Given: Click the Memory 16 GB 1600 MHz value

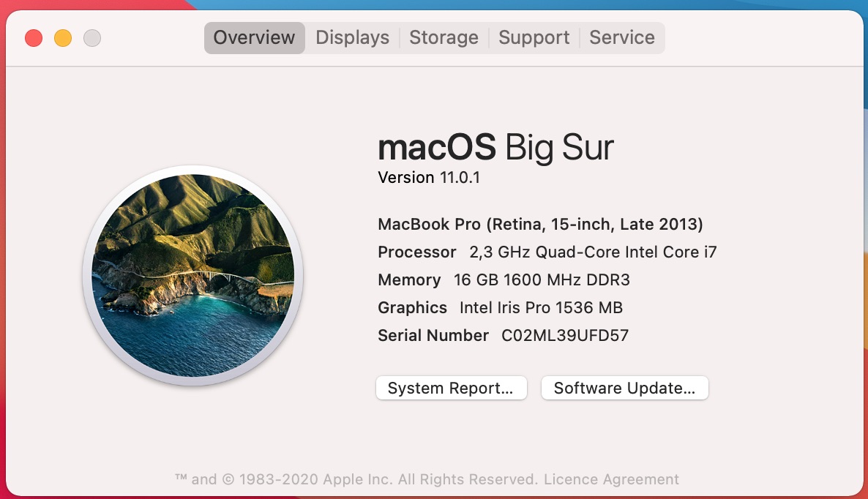Looking at the screenshot, I should pyautogui.click(x=541, y=280).
